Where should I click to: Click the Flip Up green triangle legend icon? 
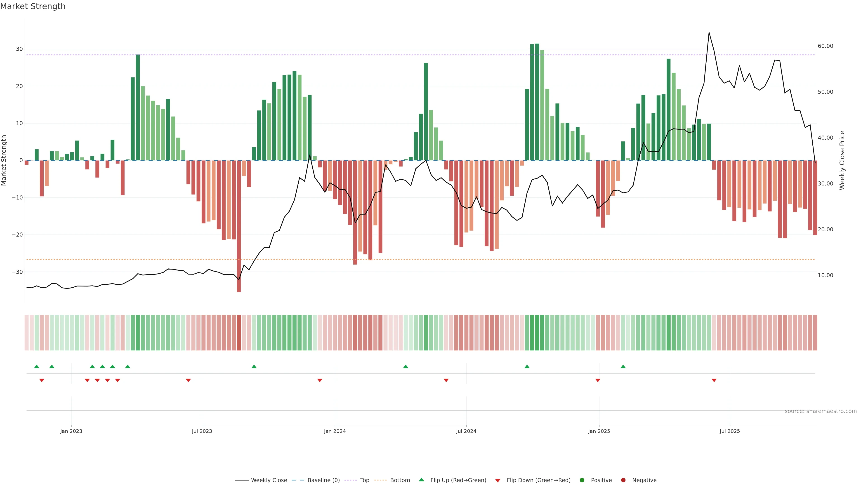(x=421, y=480)
